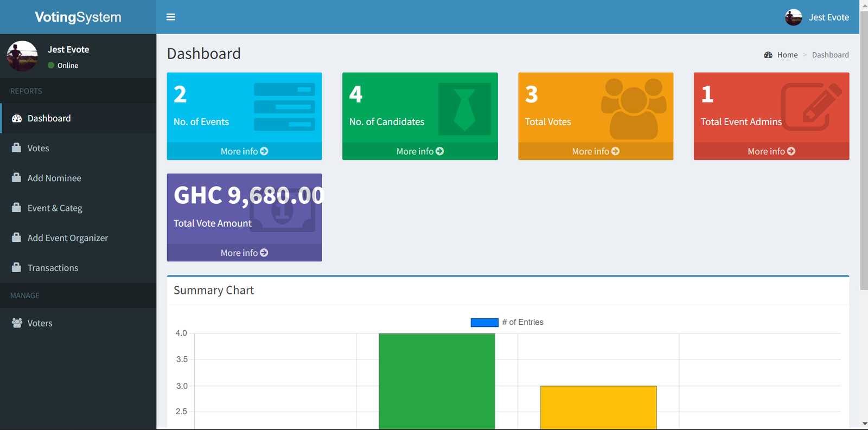Click the green bar in Summary Chart
Image resolution: width=868 pixels, height=430 pixels.
point(437,381)
